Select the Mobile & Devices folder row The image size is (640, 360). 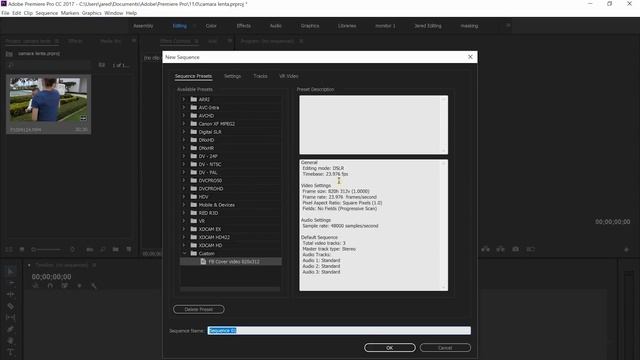231,204
